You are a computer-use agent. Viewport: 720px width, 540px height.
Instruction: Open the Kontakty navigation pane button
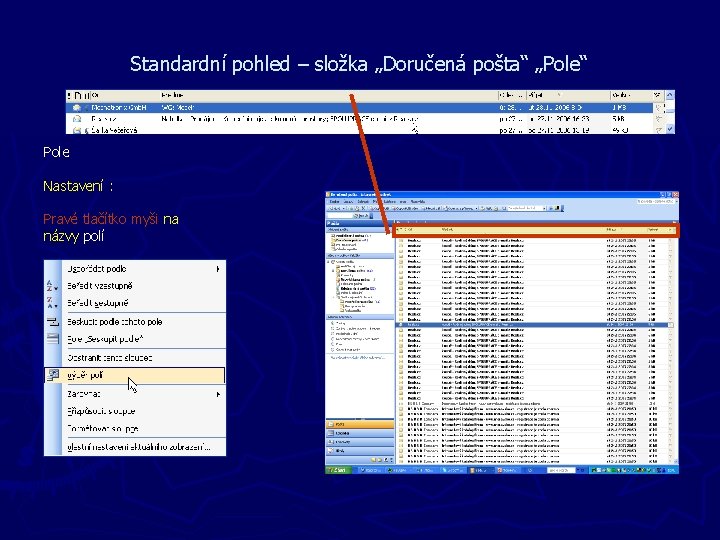pos(360,442)
